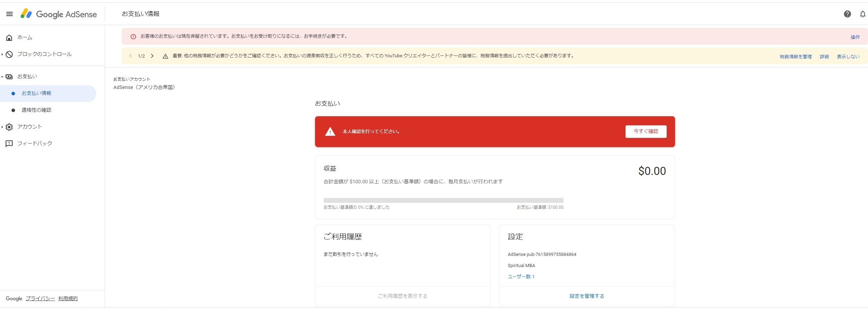Click お支払い基準額: $100.00 label

[540, 207]
